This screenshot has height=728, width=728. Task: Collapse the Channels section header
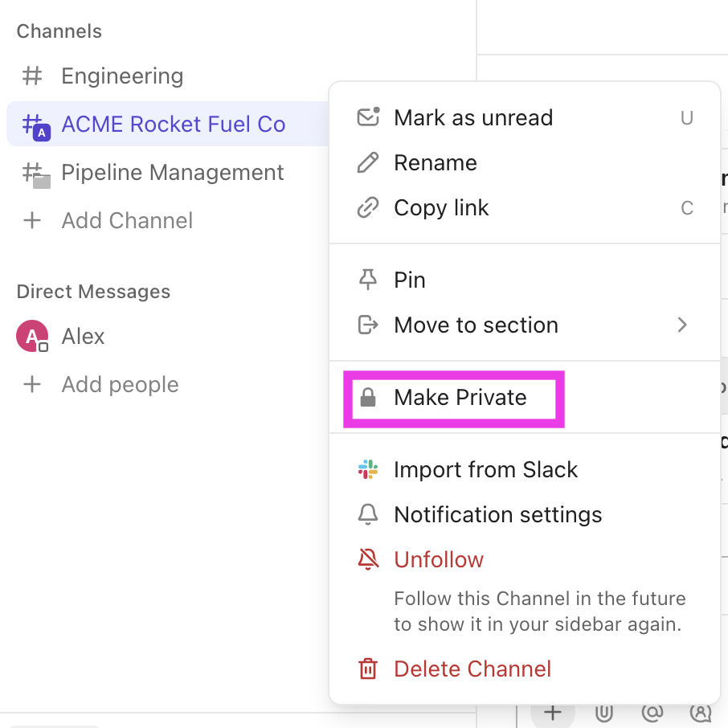coord(59,31)
